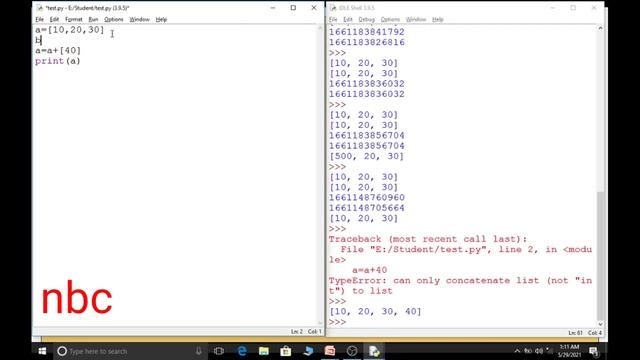Screen dimensions: 640x360
Task: Open the clock showing 1:11 AM
Action: 569,351
